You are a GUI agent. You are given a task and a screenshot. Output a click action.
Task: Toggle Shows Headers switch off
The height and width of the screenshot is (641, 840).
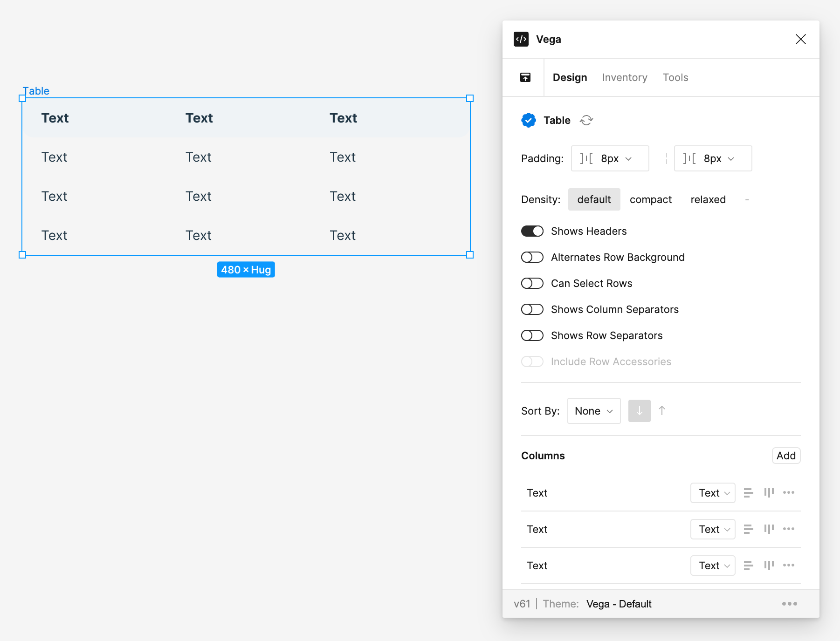(532, 231)
